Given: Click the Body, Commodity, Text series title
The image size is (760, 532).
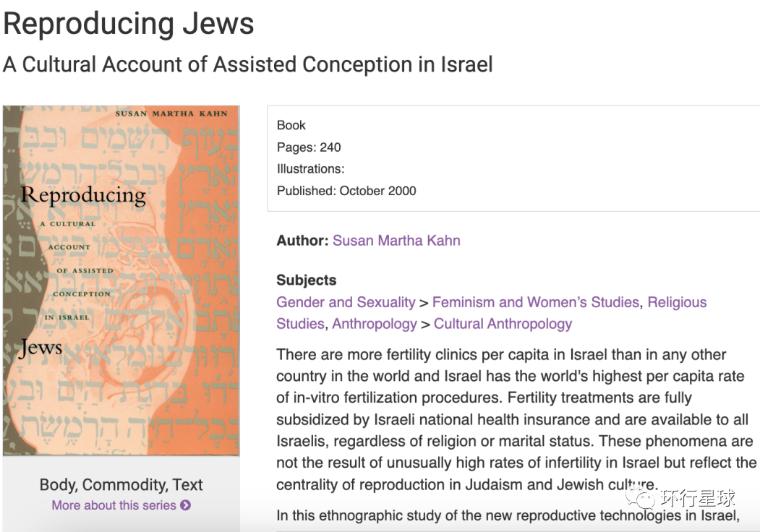Looking at the screenshot, I should click(x=121, y=484).
